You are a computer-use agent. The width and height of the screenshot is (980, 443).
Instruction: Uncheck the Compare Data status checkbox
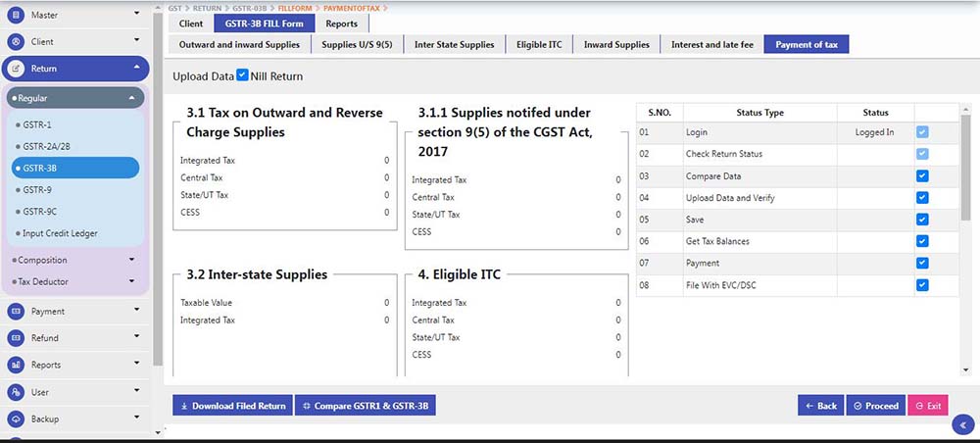point(922,176)
